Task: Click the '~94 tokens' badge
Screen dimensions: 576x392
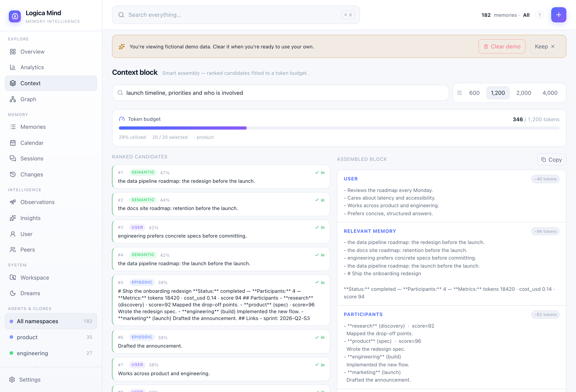Action: pos(545,231)
